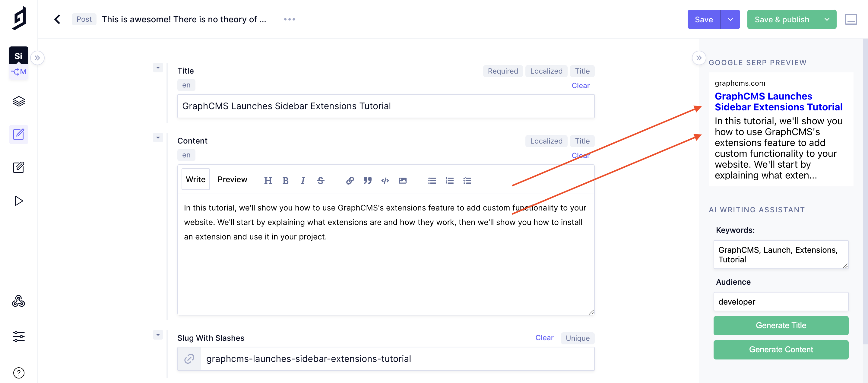The width and height of the screenshot is (868, 383).
Task: Click the Image embed icon
Action: (403, 180)
